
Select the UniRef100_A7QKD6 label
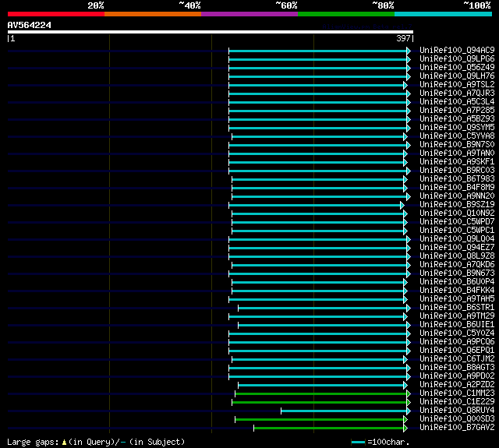coord(457,265)
